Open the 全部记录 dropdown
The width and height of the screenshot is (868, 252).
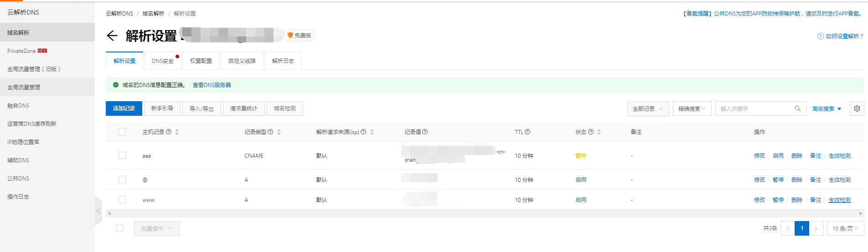(648, 108)
